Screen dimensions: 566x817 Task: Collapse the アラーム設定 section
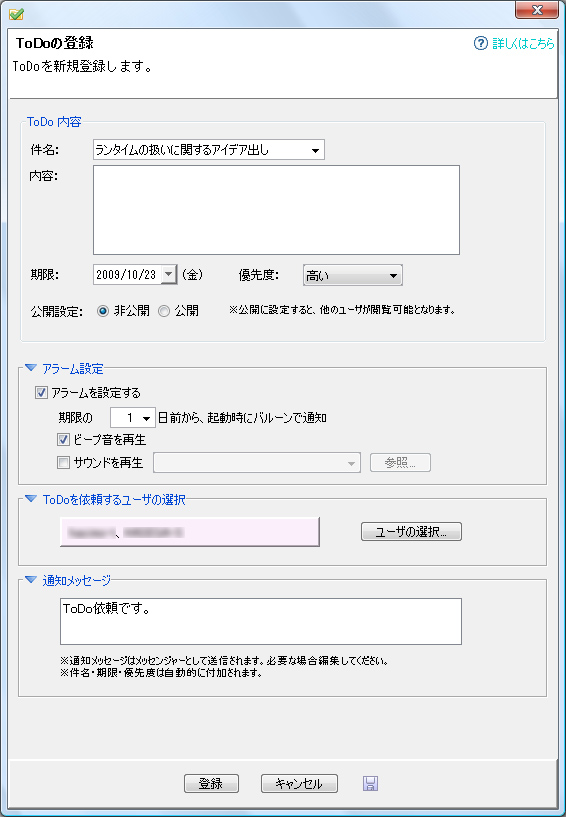point(31,368)
